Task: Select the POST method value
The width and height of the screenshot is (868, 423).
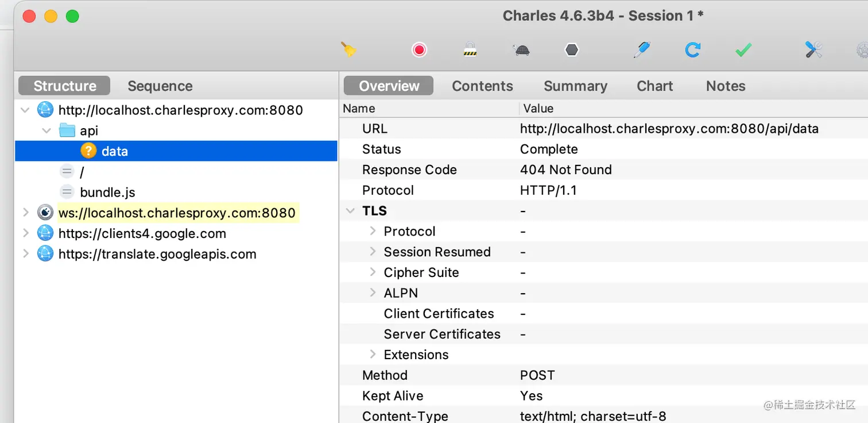Action: (537, 376)
